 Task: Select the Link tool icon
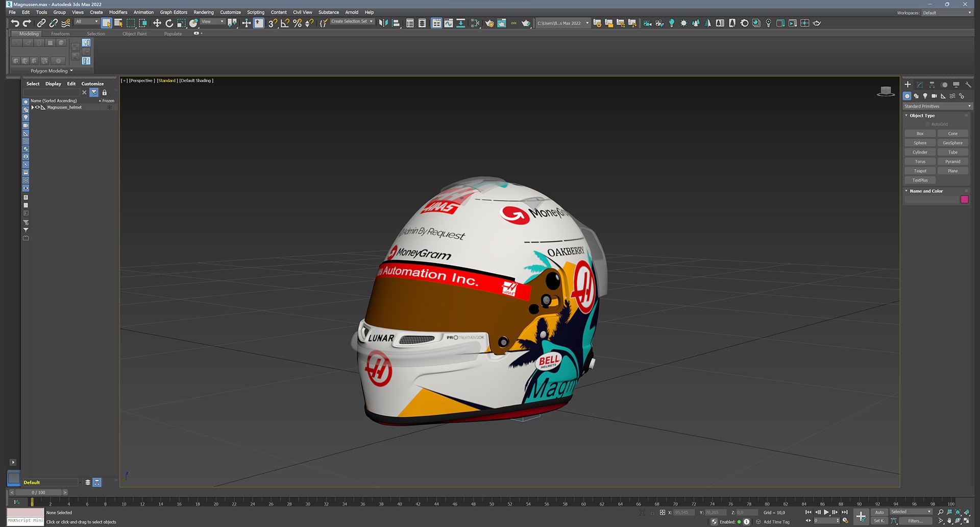click(x=41, y=23)
